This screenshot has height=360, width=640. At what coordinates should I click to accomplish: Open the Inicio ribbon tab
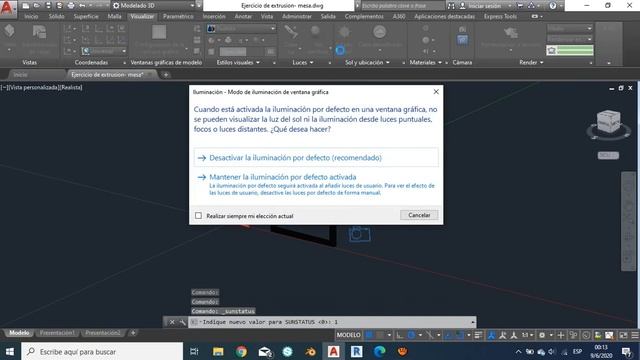pyautogui.click(x=31, y=16)
